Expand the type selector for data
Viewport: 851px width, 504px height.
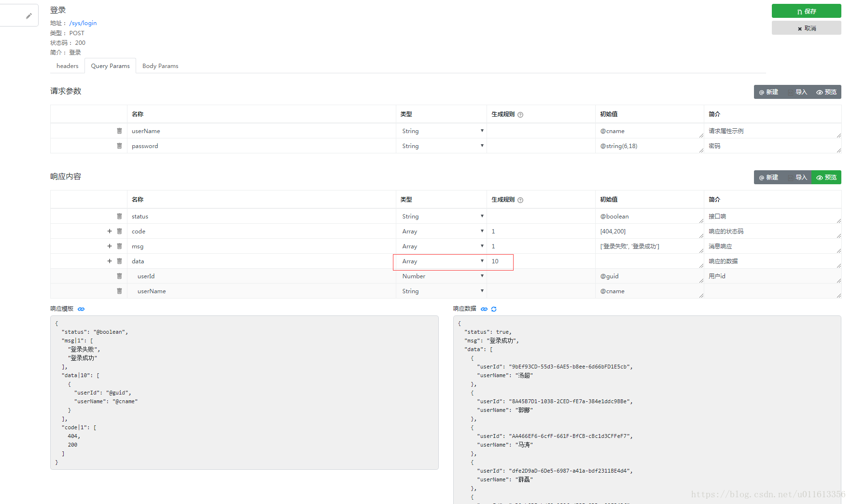click(x=441, y=261)
